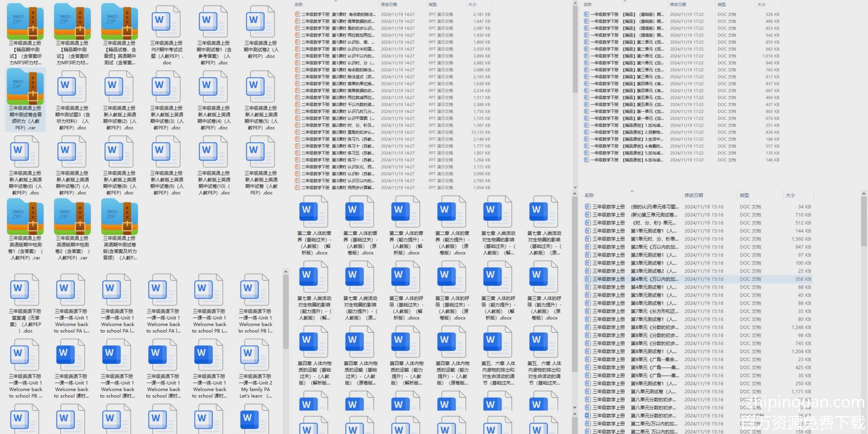The width and height of the screenshot is (868, 434).
Task: Click scroll up arrow of PPT list pane
Action: click(x=575, y=3)
